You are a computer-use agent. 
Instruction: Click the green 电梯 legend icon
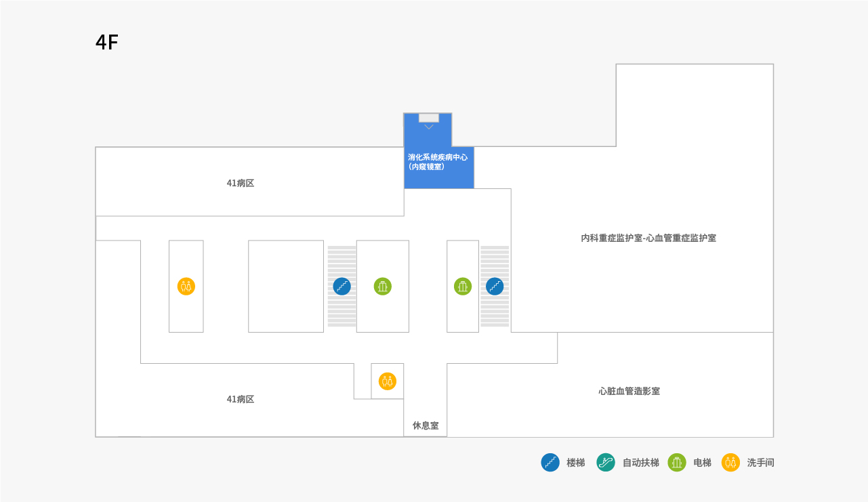tap(677, 463)
